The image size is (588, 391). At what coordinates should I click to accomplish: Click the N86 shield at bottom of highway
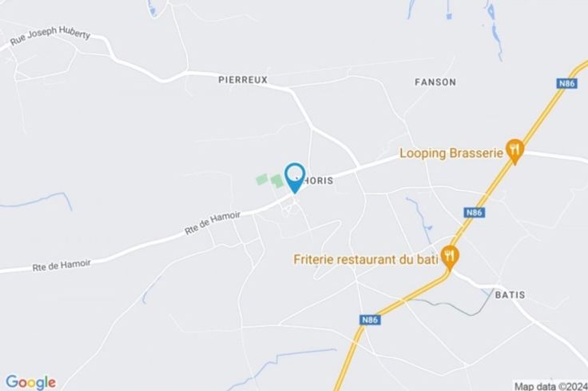click(370, 320)
